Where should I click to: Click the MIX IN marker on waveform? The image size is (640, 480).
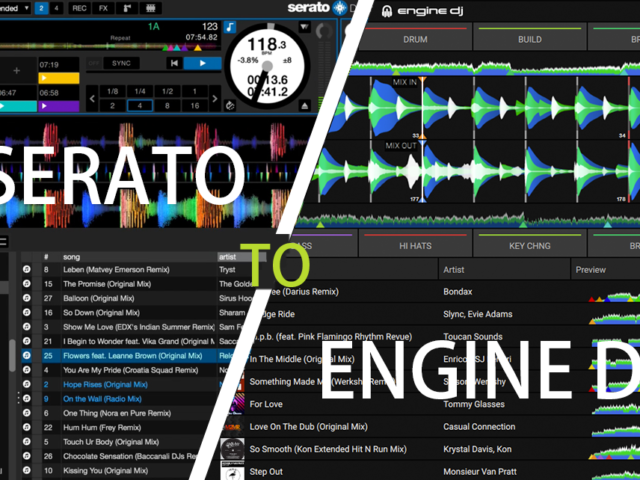tap(404, 82)
